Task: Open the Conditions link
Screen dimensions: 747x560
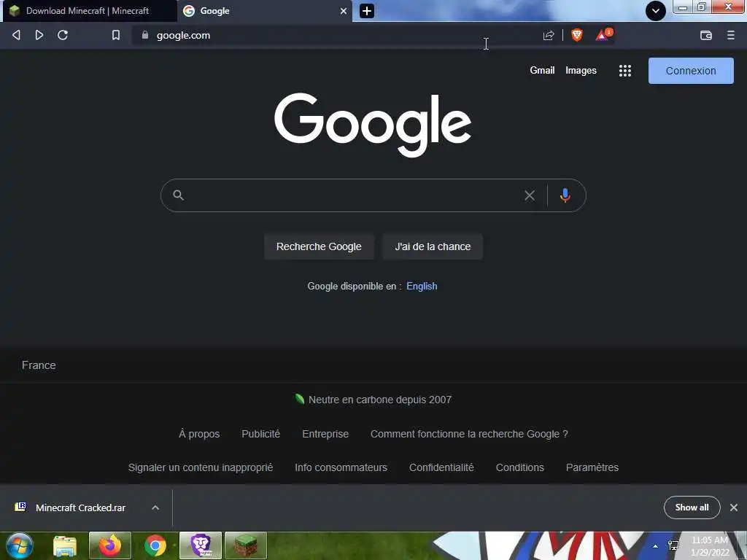Action: 519,467
